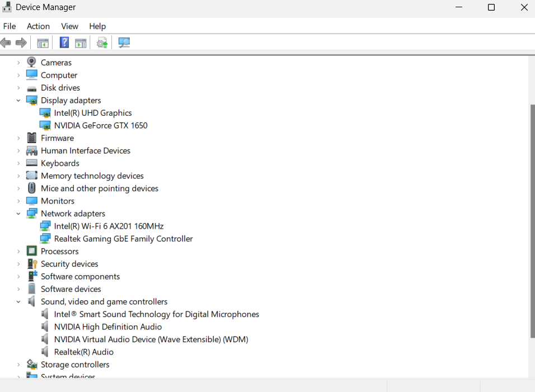Expand the Keyboards category arrow
The height and width of the screenshot is (392, 535).
click(x=18, y=163)
